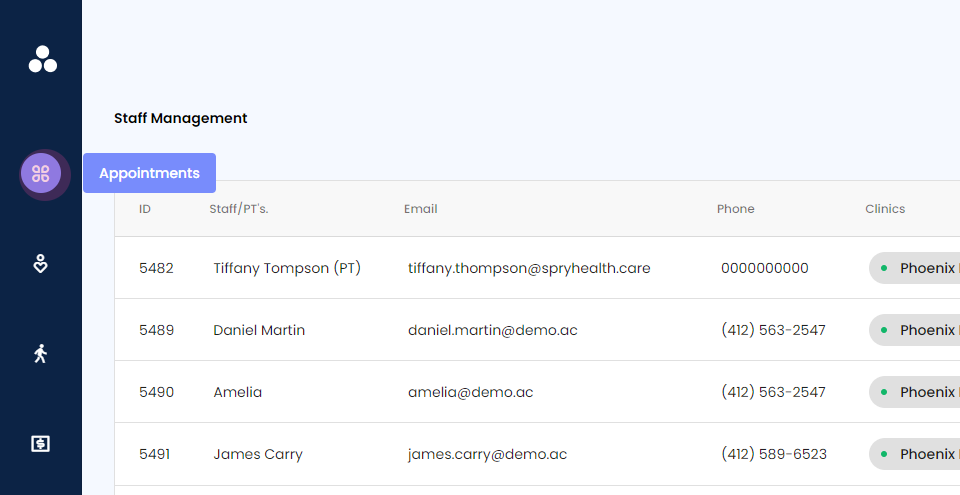Sort by the ID column header
Image resolution: width=960 pixels, height=495 pixels.
pyautogui.click(x=144, y=209)
